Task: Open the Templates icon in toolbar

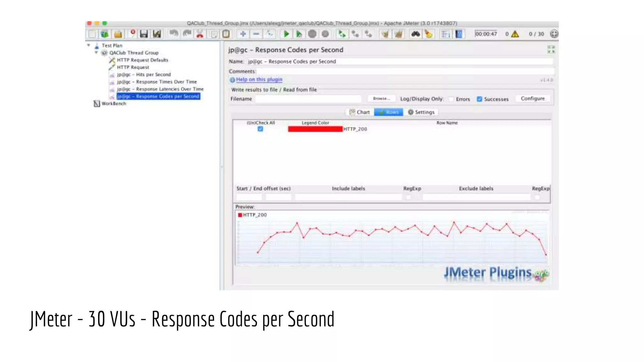Action: [105, 34]
